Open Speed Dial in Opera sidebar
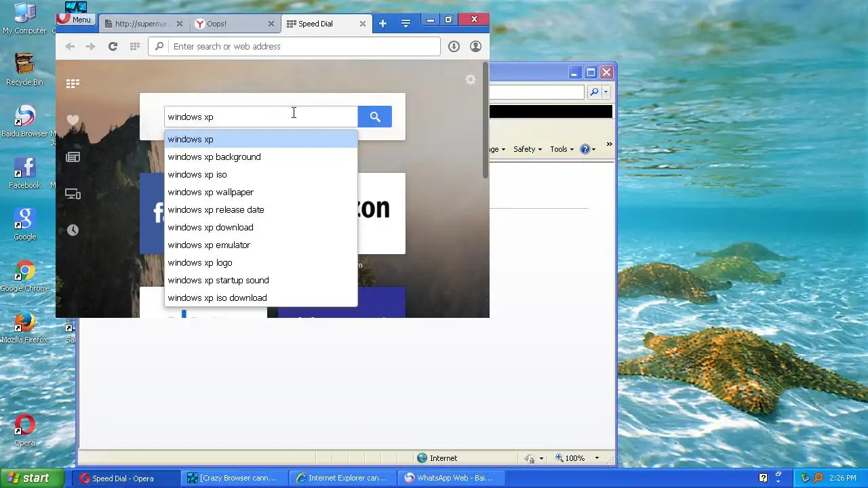868x488 pixels. click(73, 83)
